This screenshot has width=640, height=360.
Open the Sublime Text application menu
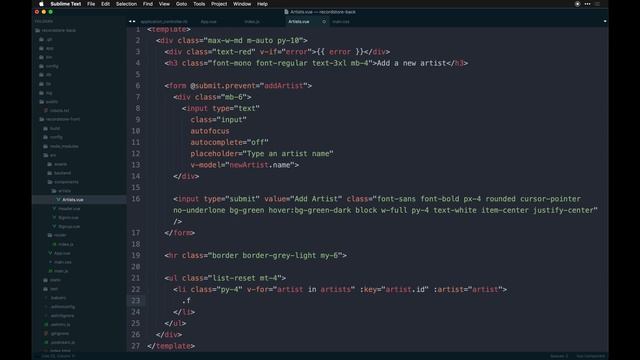66,4
